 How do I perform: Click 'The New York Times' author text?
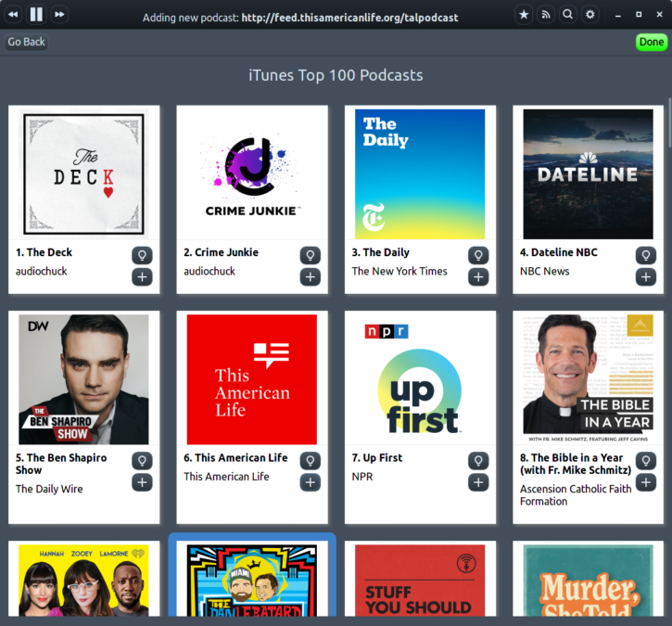399,272
